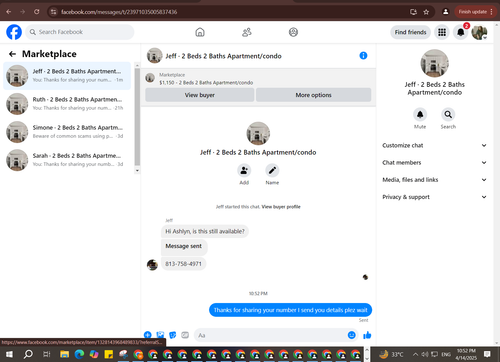The height and width of the screenshot is (362, 500).
Task: Expand Privacy & support section
Action: pos(434,197)
